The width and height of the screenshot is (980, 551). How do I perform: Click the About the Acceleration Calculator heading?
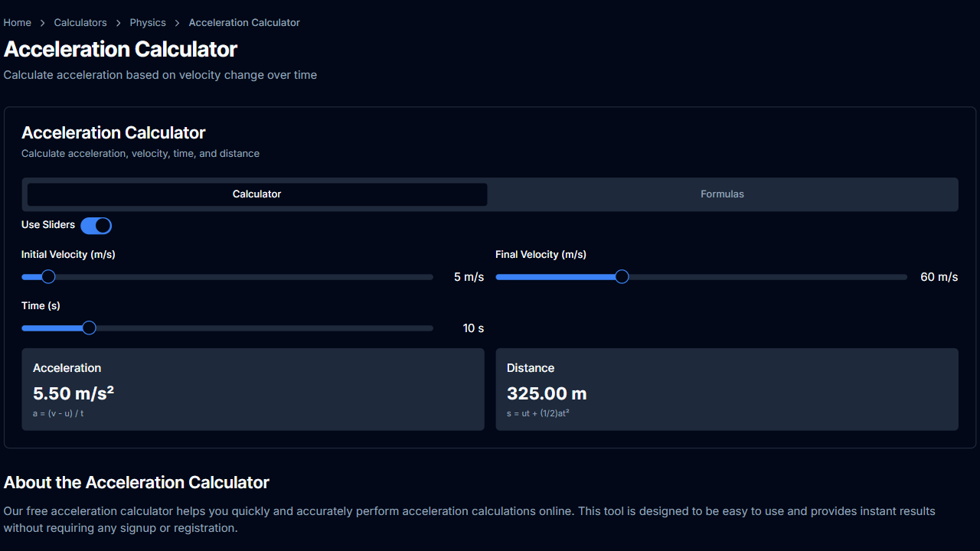tap(136, 482)
